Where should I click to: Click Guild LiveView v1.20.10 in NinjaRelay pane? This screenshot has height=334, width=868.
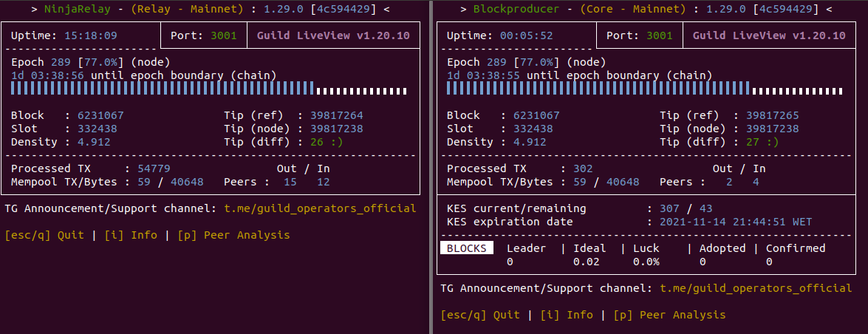(333, 35)
